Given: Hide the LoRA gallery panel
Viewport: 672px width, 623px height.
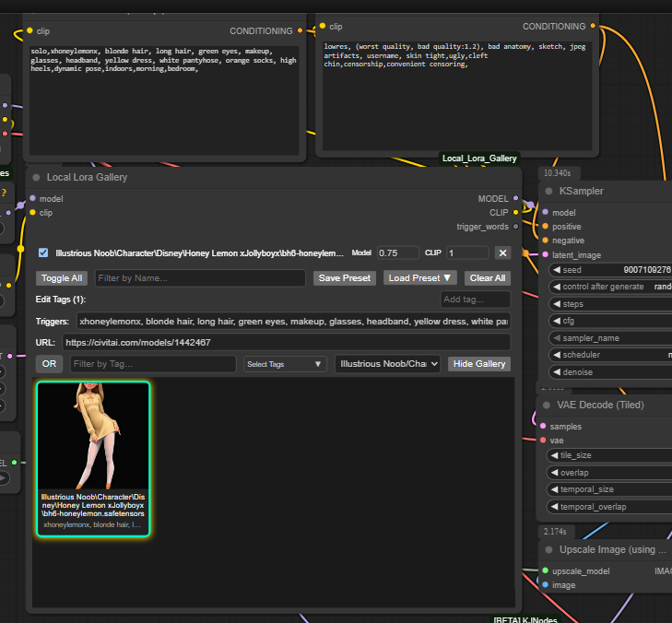Looking at the screenshot, I should coord(478,364).
